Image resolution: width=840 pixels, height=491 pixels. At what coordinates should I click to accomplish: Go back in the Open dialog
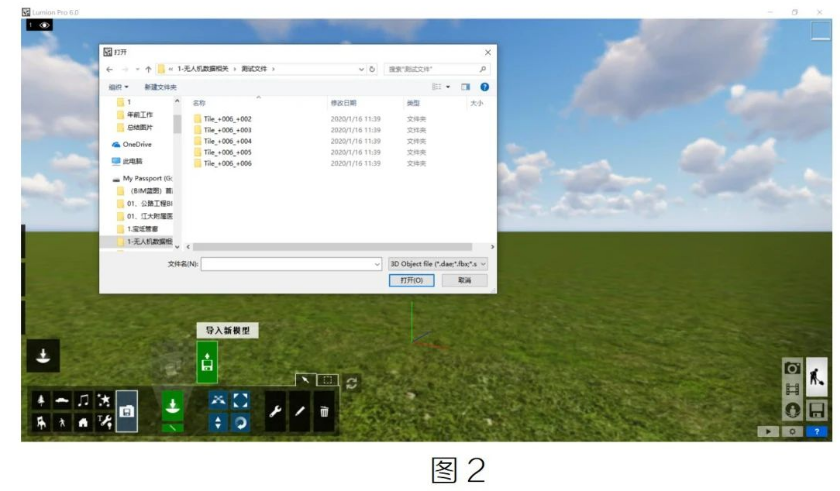point(109,69)
